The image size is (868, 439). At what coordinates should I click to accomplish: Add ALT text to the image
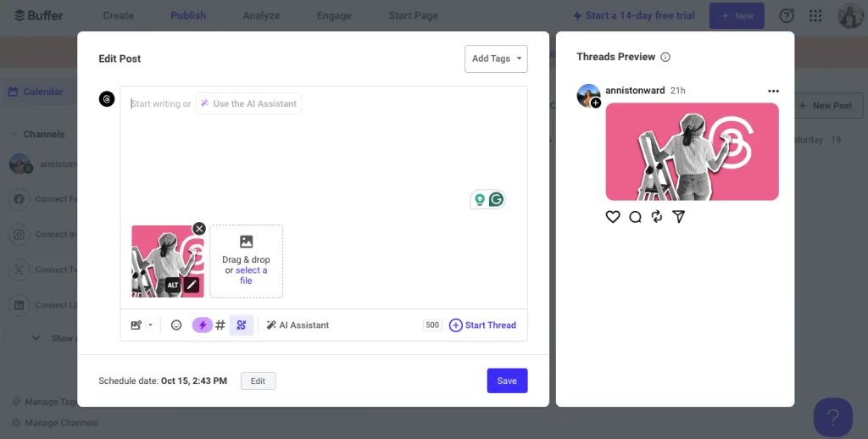click(x=173, y=285)
